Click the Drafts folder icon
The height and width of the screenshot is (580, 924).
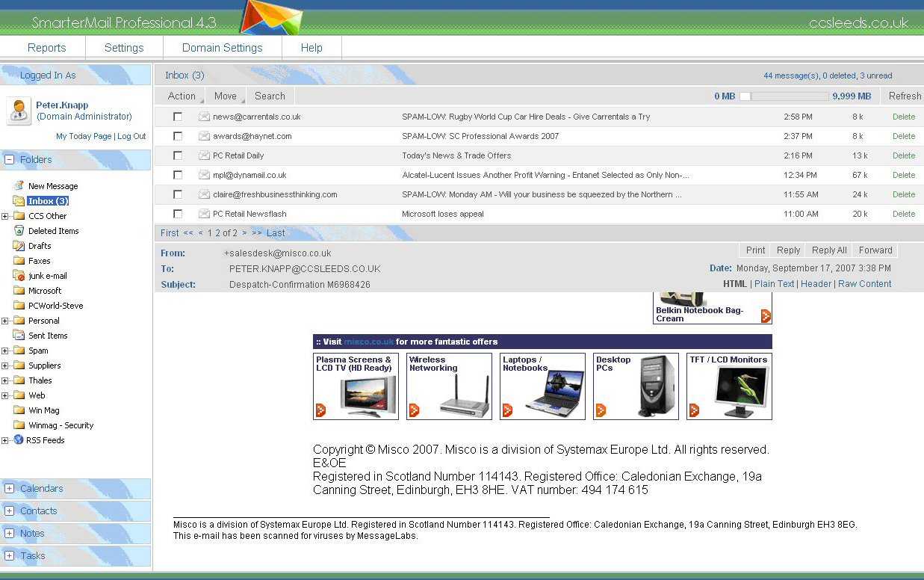pyautogui.click(x=19, y=245)
